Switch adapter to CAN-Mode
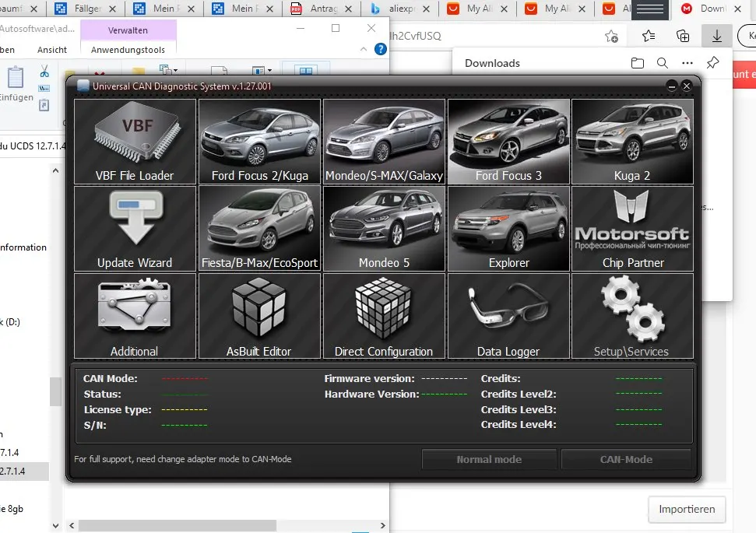The width and height of the screenshot is (756, 533). (x=626, y=459)
